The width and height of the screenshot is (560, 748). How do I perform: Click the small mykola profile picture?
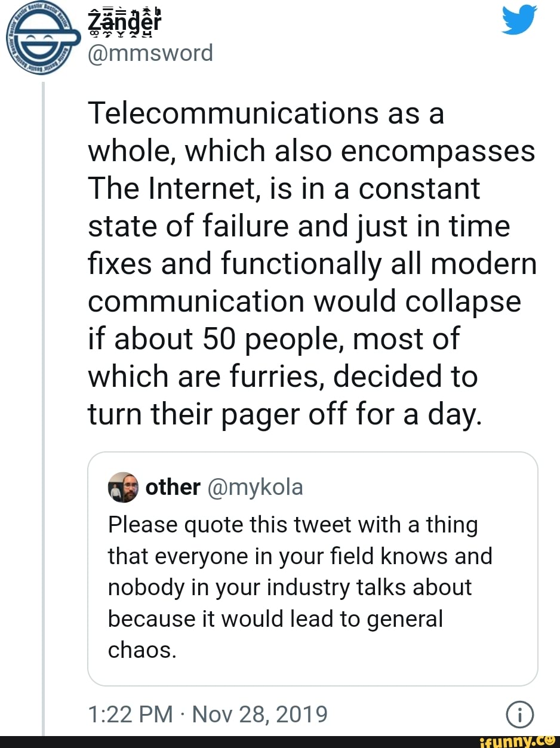click(x=123, y=487)
